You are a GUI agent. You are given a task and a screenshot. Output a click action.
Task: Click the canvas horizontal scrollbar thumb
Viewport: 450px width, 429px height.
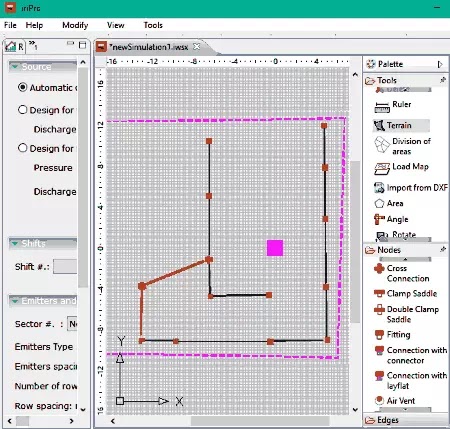260,421
